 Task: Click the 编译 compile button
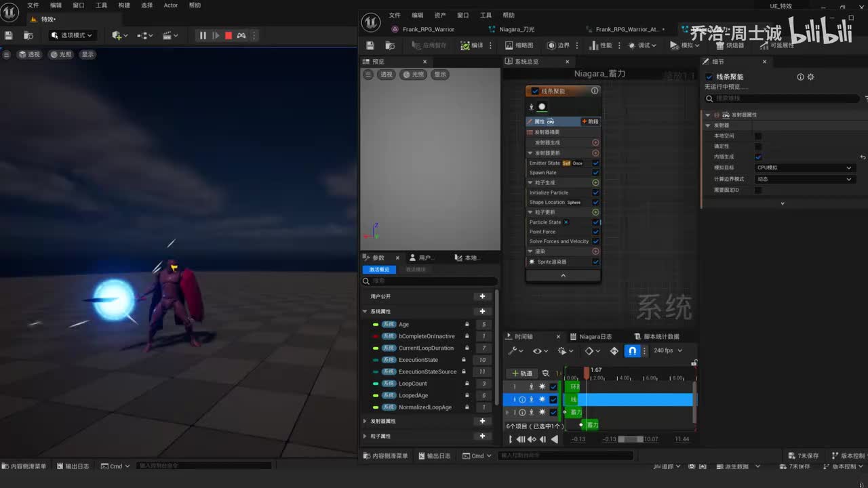(472, 45)
